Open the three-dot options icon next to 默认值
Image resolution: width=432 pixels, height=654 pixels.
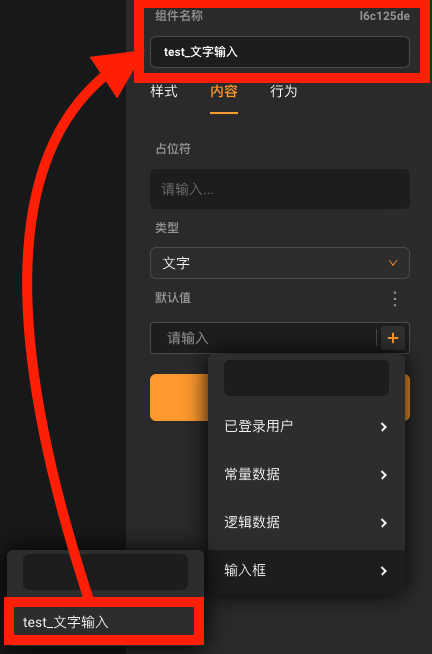coord(394,299)
